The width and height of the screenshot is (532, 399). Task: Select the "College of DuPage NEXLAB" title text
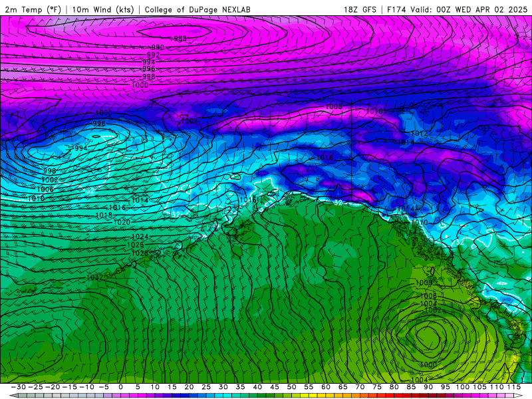click(198, 9)
